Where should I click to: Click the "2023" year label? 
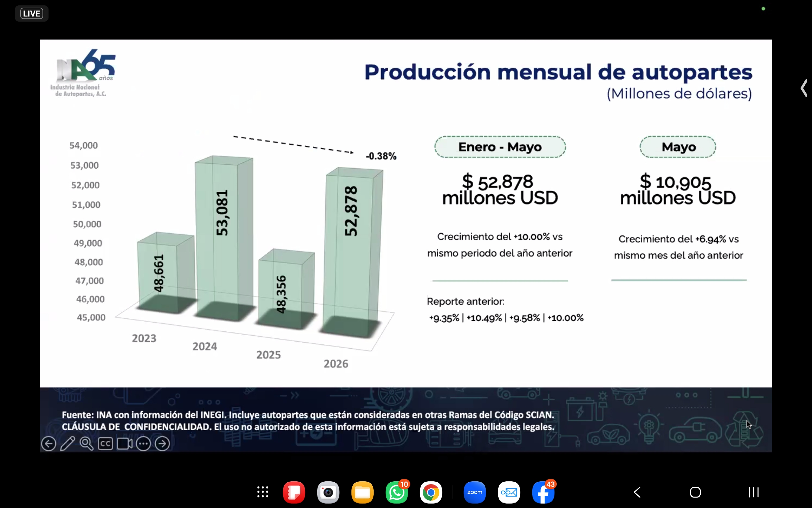(x=144, y=338)
